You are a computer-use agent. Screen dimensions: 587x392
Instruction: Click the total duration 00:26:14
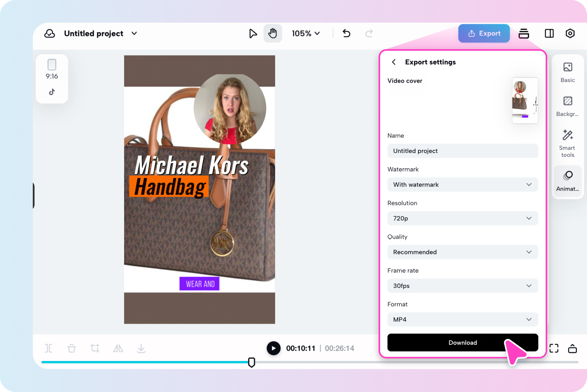point(340,349)
